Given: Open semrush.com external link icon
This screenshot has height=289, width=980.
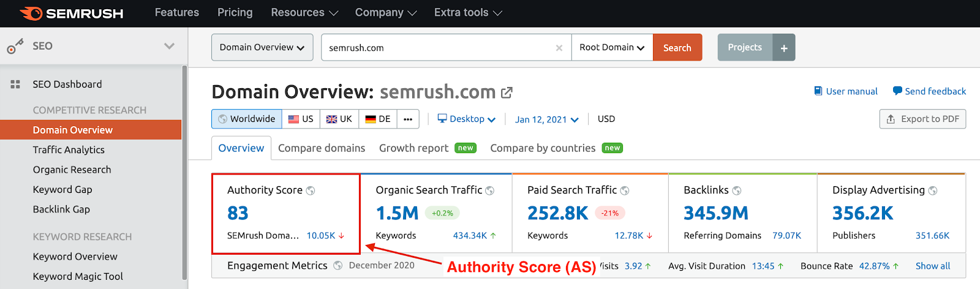Looking at the screenshot, I should click(x=507, y=92).
